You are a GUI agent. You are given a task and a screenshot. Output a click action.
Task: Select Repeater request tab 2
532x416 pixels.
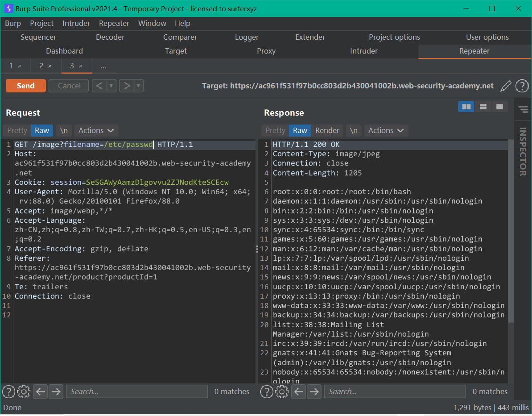pyautogui.click(x=41, y=66)
